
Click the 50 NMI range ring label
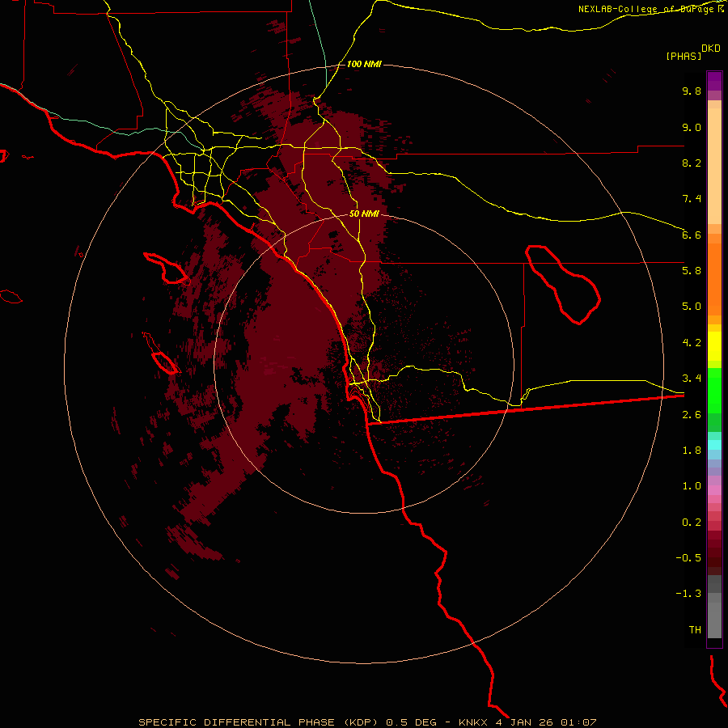coord(363,214)
